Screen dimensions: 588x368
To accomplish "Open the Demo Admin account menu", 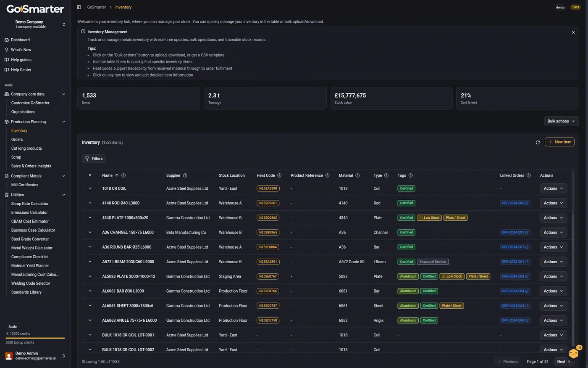I will 35,356.
